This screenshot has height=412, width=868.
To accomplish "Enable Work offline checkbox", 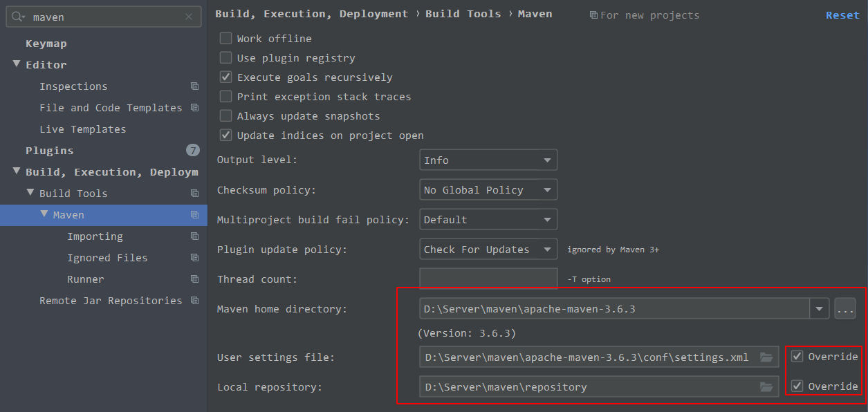I will click(225, 39).
